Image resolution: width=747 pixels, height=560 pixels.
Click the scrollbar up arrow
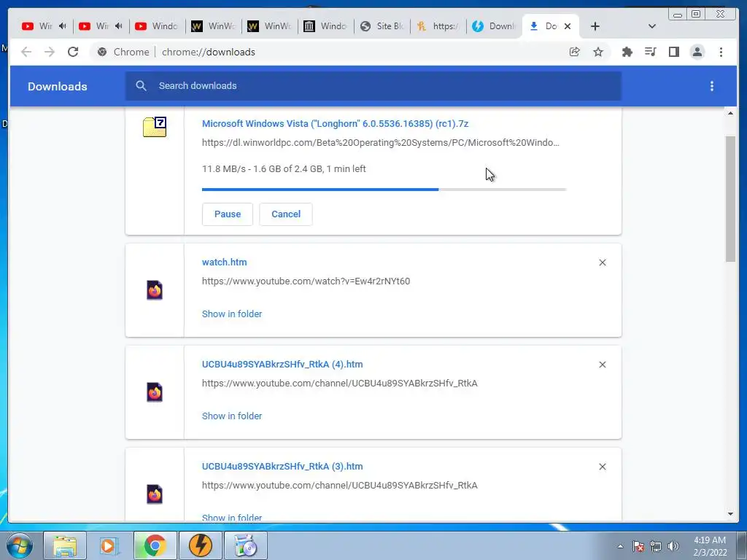[731, 113]
